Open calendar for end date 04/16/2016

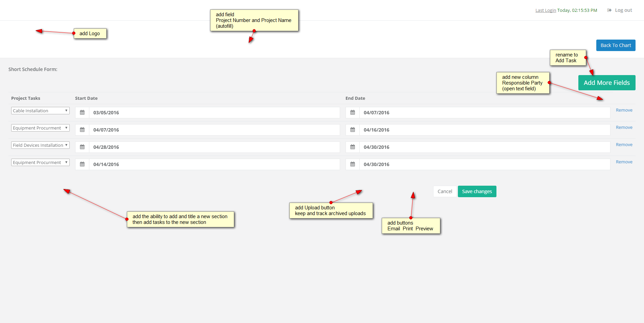click(353, 130)
